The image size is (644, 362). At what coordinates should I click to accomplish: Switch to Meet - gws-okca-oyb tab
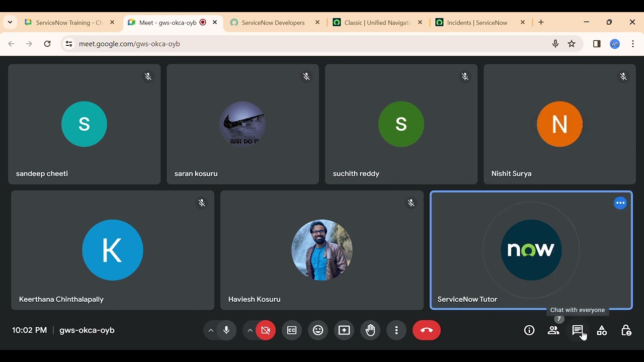pos(173,23)
